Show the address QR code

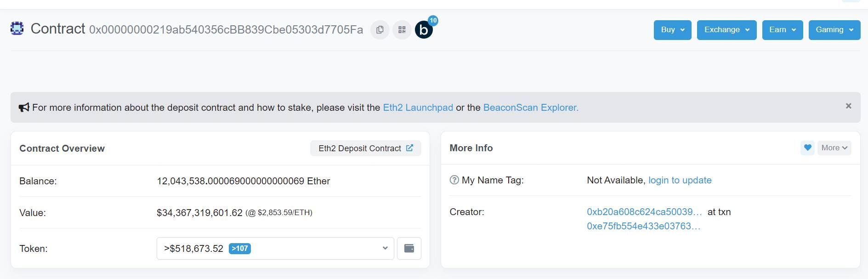tap(402, 30)
